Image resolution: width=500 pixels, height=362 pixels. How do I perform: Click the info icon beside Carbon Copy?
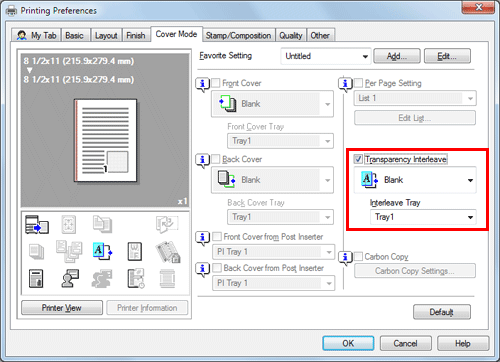point(345,258)
